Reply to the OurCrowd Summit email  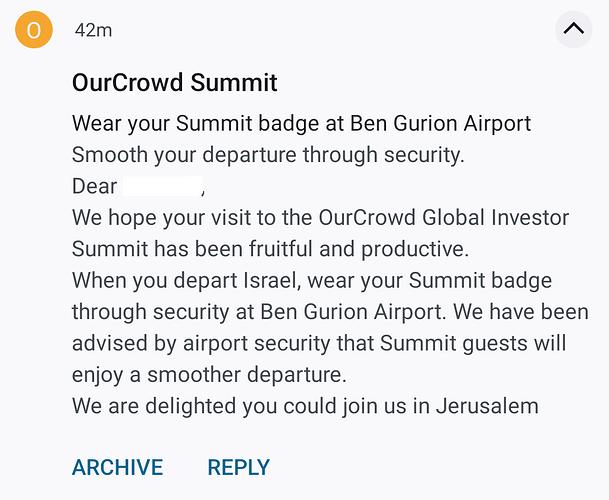coord(238,467)
